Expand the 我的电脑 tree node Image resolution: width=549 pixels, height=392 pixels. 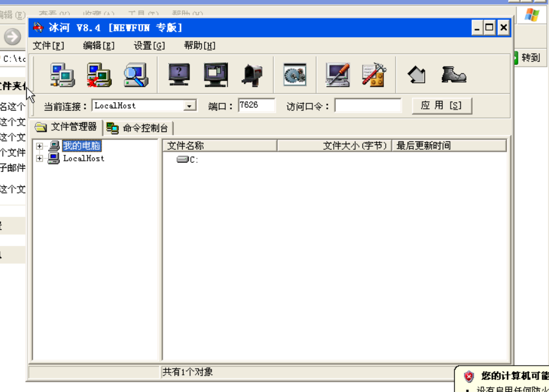(x=39, y=146)
